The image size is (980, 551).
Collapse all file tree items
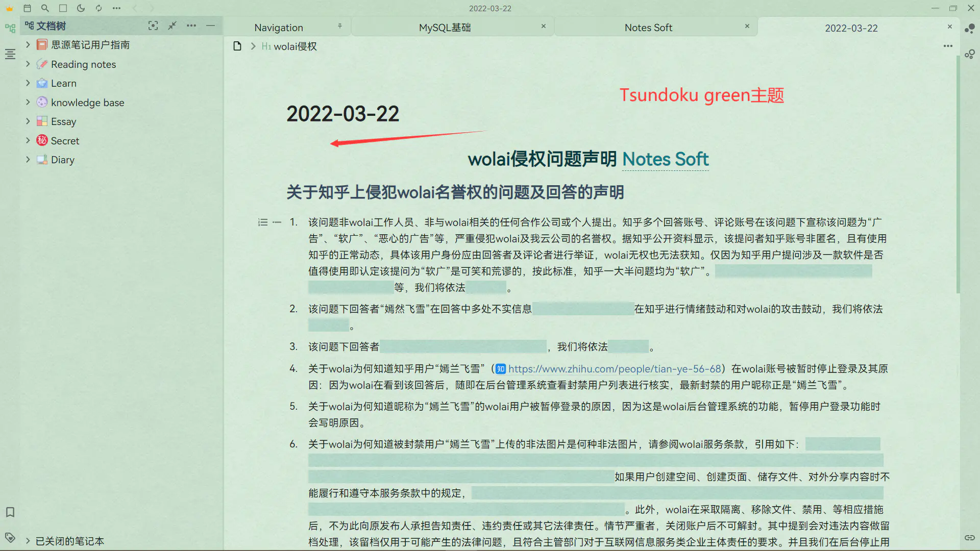point(172,26)
